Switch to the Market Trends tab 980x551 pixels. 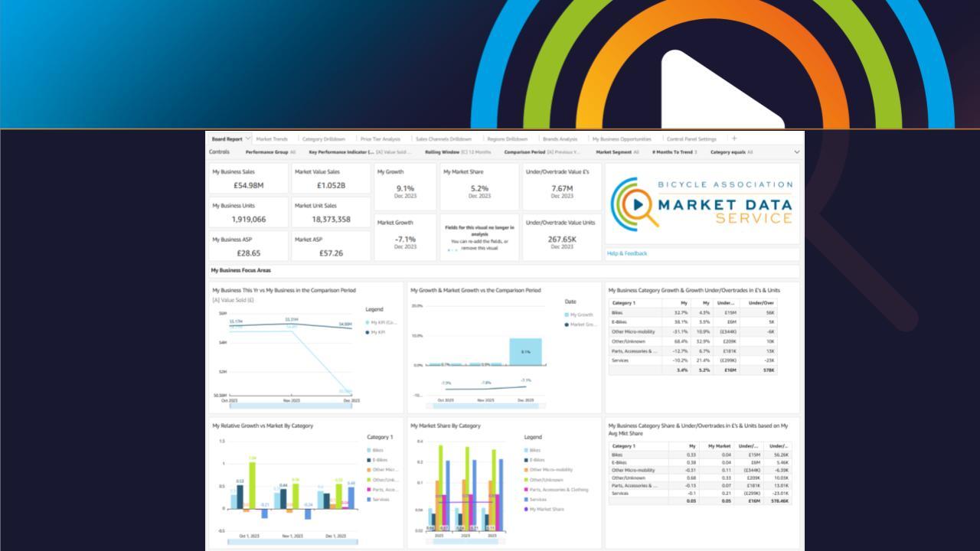[x=272, y=139]
